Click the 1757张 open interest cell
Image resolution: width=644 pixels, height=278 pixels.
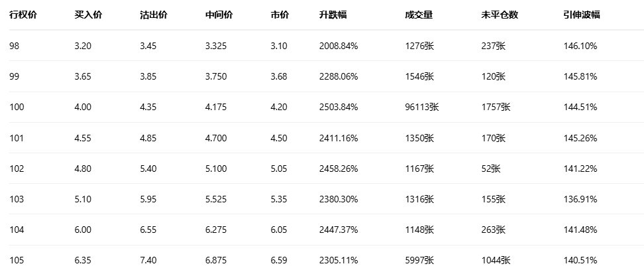pos(496,107)
